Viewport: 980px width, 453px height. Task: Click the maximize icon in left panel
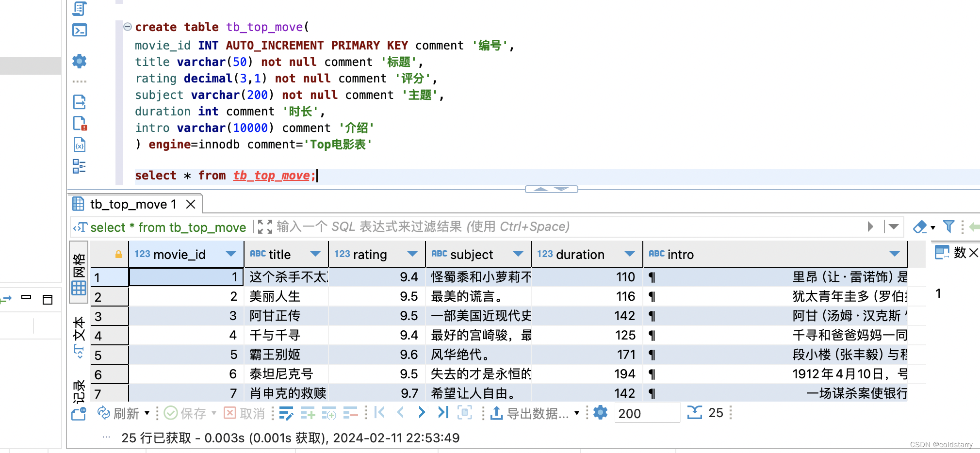48,300
